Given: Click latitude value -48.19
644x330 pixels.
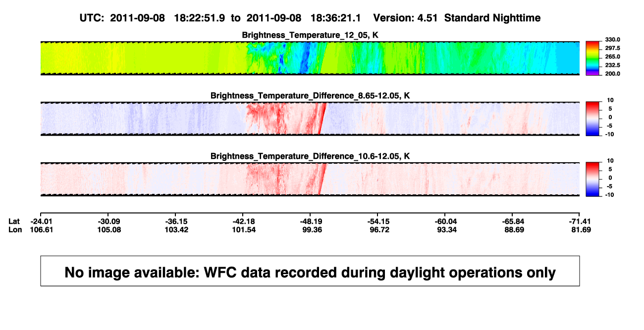Looking at the screenshot, I should 311,221.
